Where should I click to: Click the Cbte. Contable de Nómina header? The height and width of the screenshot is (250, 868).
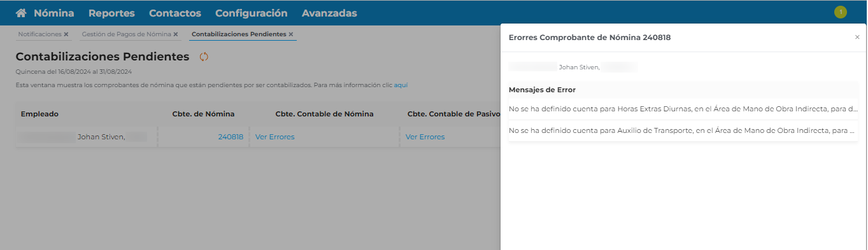coord(324,114)
